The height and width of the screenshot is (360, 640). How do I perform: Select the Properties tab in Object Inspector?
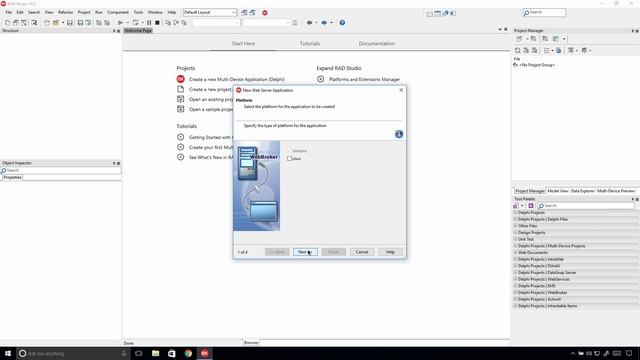coord(12,178)
